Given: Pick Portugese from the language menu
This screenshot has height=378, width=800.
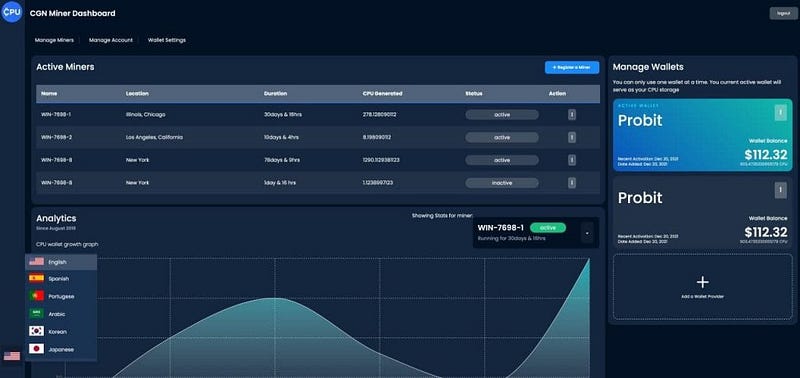Looking at the screenshot, I should pyautogui.click(x=61, y=296).
